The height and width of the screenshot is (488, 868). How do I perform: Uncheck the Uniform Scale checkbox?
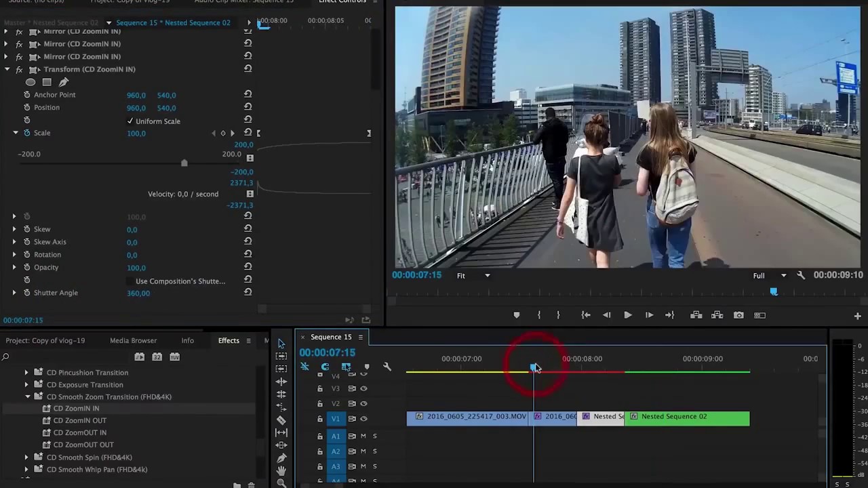(x=130, y=121)
